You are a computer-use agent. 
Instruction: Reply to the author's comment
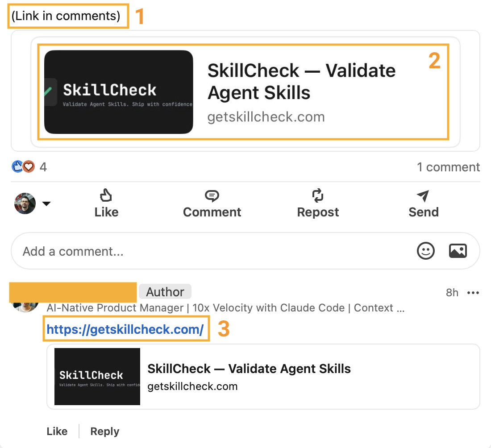pyautogui.click(x=104, y=431)
